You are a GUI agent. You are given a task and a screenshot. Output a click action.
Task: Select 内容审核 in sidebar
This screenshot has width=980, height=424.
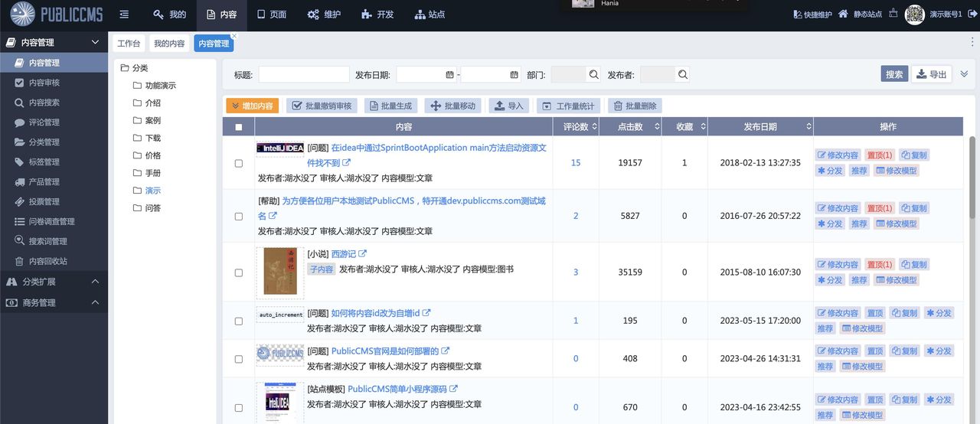54,83
